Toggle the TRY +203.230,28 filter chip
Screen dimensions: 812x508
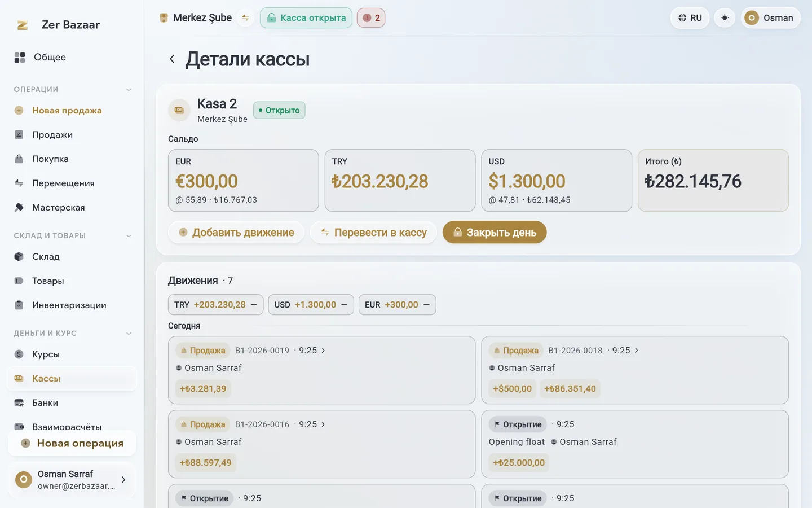coord(215,305)
